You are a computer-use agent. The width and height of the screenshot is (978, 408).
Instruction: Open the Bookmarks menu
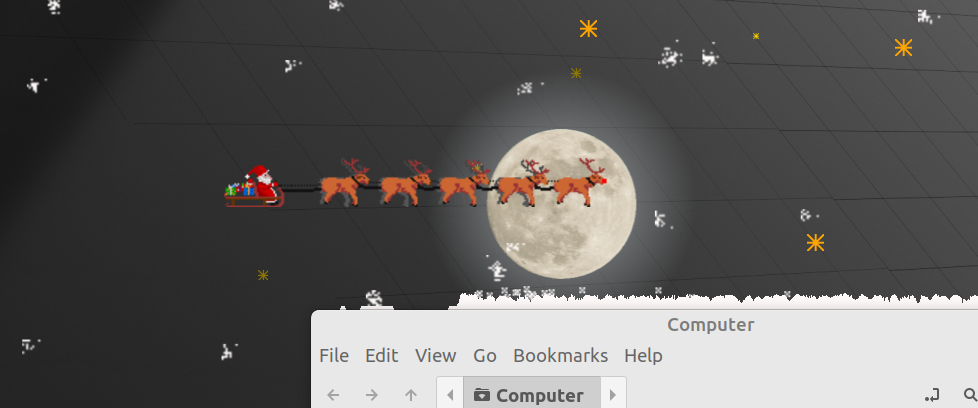tap(560, 356)
